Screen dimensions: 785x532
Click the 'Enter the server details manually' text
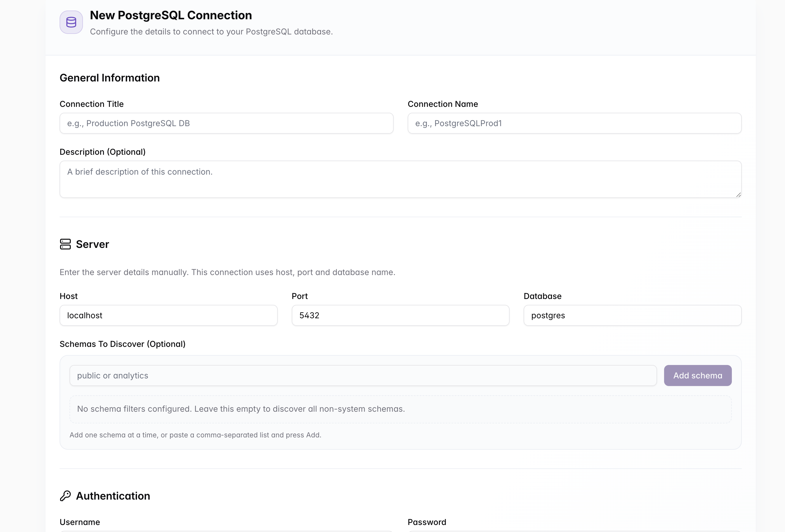(227, 272)
